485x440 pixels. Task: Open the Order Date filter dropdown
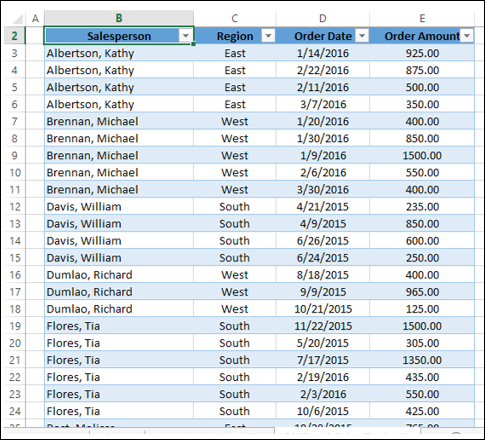(x=362, y=36)
